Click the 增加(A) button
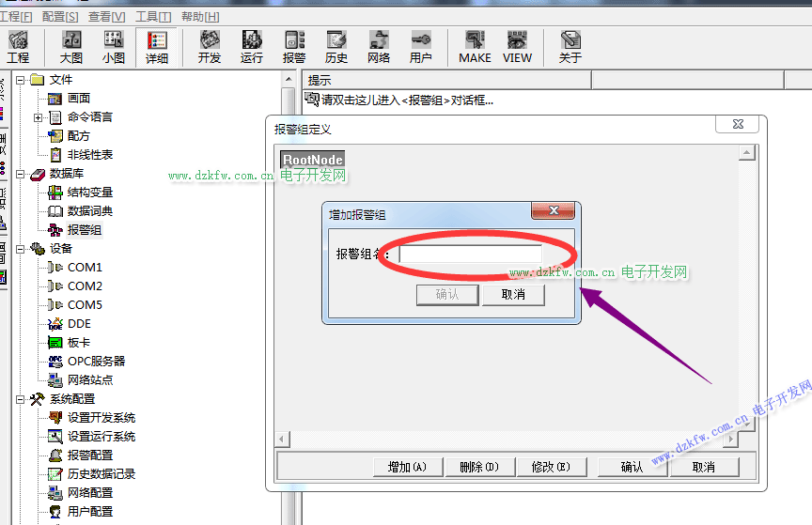Image resolution: width=812 pixels, height=525 pixels. [407, 467]
